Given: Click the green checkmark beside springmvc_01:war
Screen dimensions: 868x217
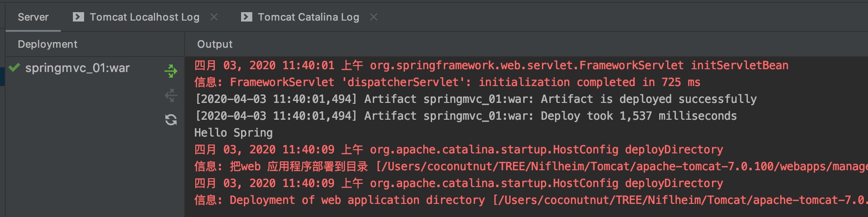Looking at the screenshot, I should [x=14, y=68].
